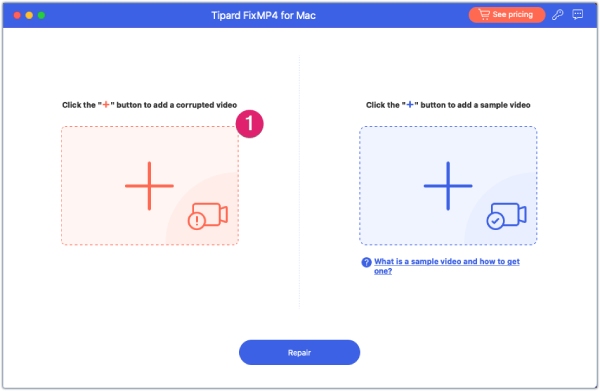600x391 pixels.
Task: Click the 'Tipard FixMP4 for Mac' title
Action: 263,15
